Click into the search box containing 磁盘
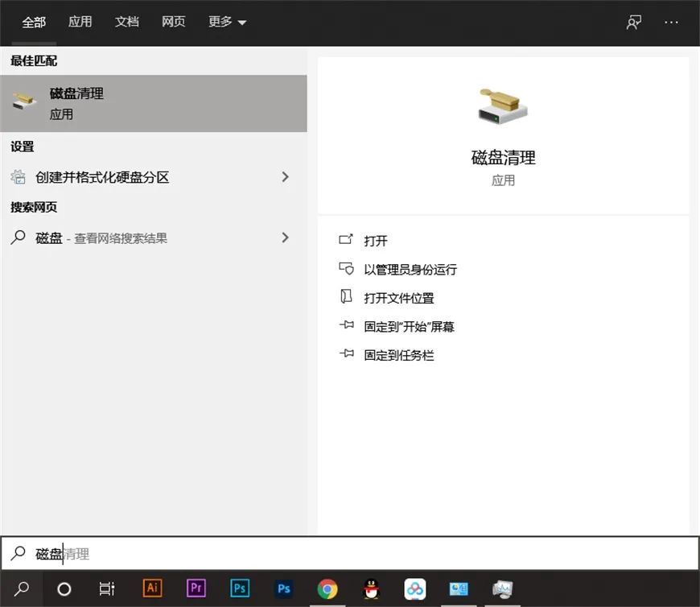The height and width of the screenshot is (607, 700). tap(350, 553)
